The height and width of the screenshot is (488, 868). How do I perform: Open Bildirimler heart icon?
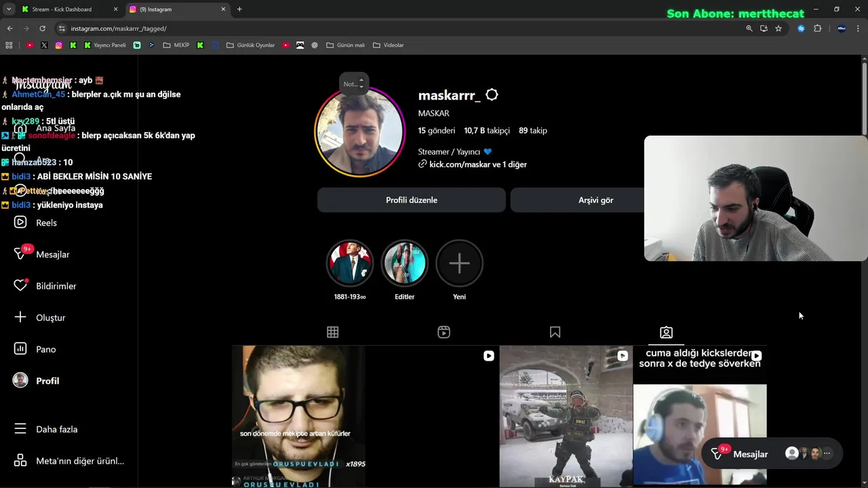(x=20, y=286)
